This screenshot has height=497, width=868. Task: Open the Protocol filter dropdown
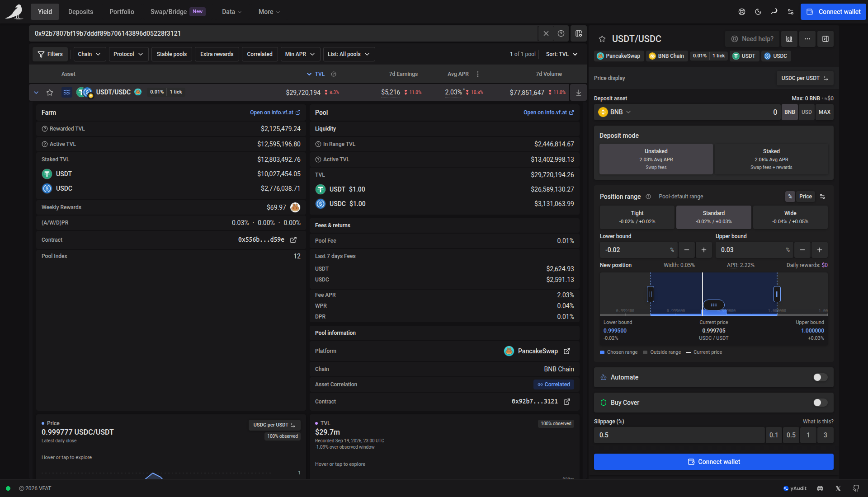point(128,54)
